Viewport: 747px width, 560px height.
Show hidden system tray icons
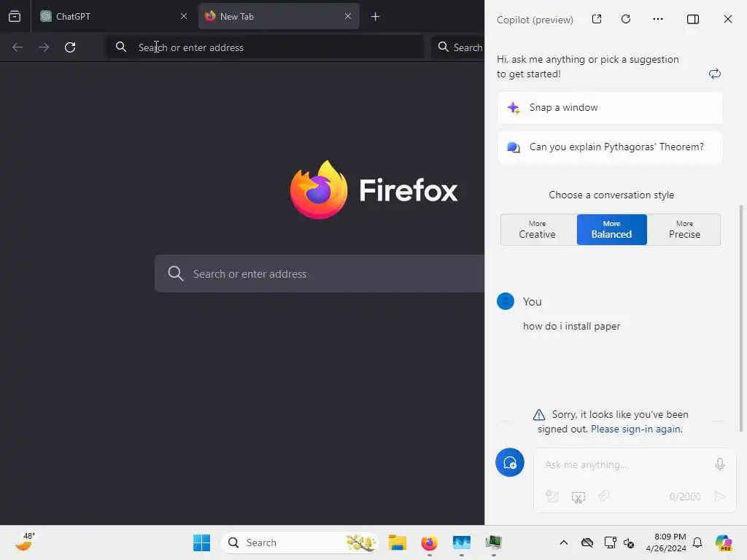[564, 542]
